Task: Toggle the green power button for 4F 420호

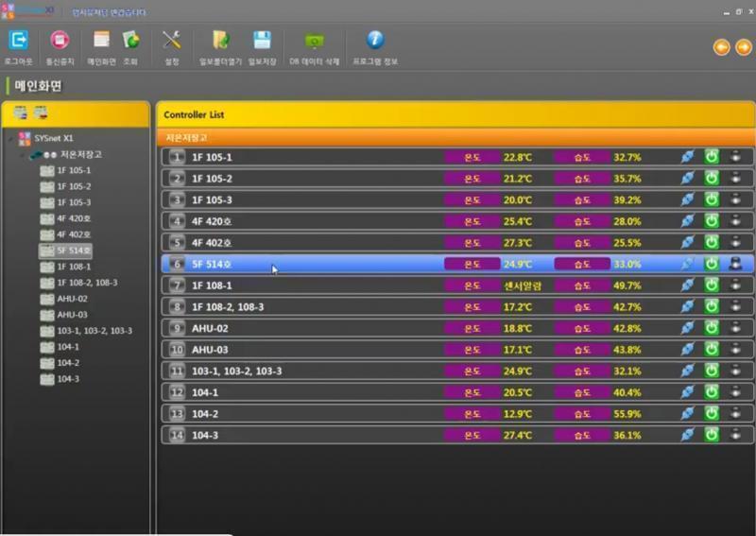Action: click(712, 221)
